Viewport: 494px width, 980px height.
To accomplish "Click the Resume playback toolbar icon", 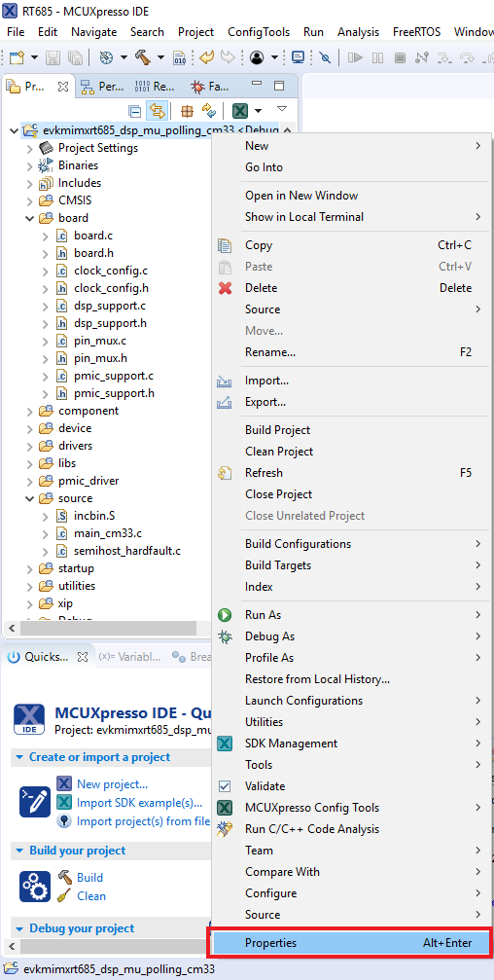I will [355, 57].
